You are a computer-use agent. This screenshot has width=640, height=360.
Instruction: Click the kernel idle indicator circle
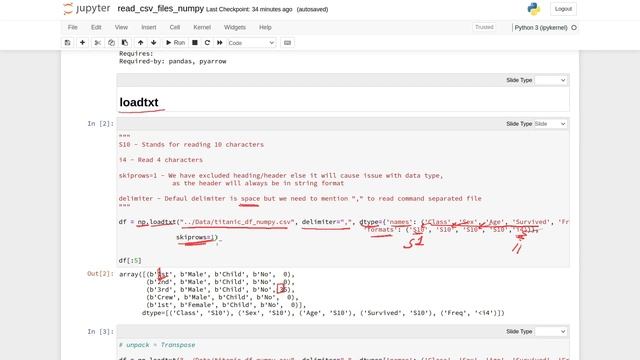(574, 28)
